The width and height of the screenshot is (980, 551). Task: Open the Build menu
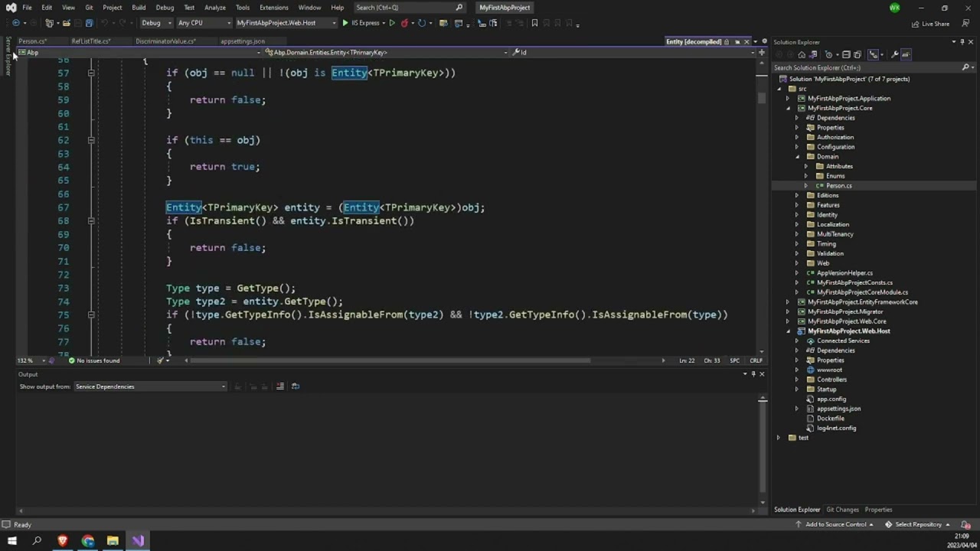[139, 8]
